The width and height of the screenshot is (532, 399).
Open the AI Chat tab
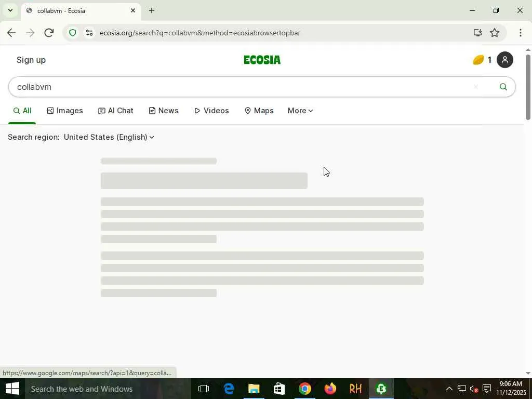[116, 111]
